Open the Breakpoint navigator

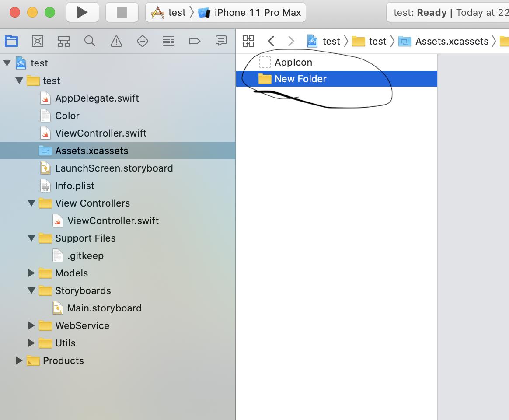pyautogui.click(x=195, y=41)
